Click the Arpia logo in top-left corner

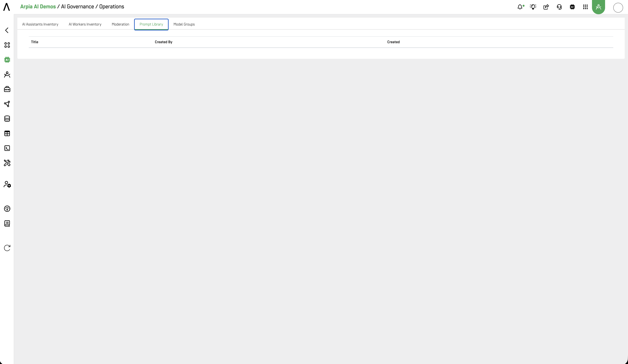pos(7,7)
